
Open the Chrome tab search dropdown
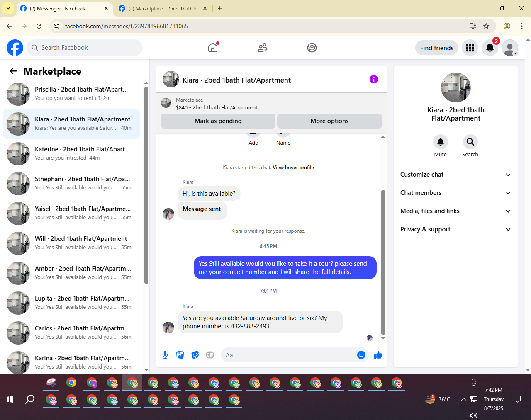tap(8, 8)
